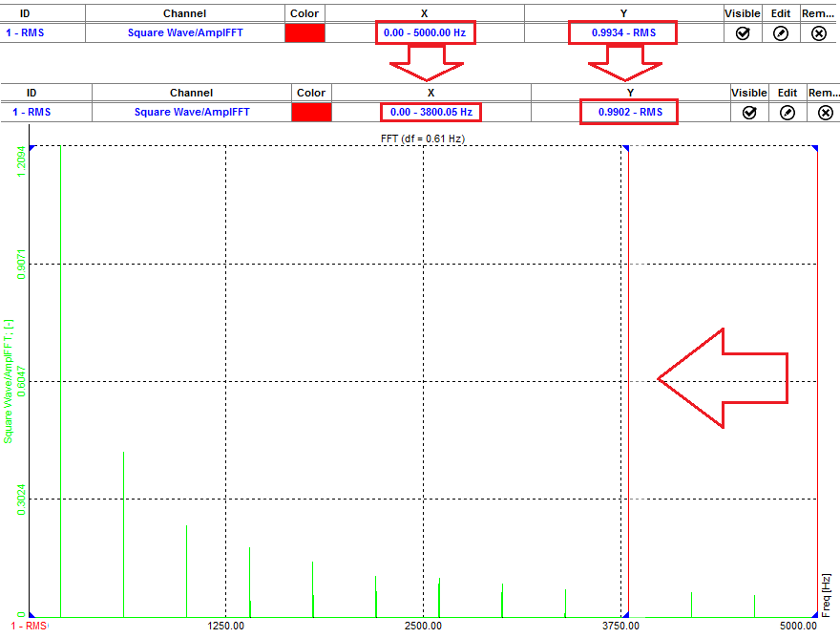Click the 0.9934 - RMS Y value
Image resolution: width=840 pixels, height=638 pixels.
coord(623,32)
